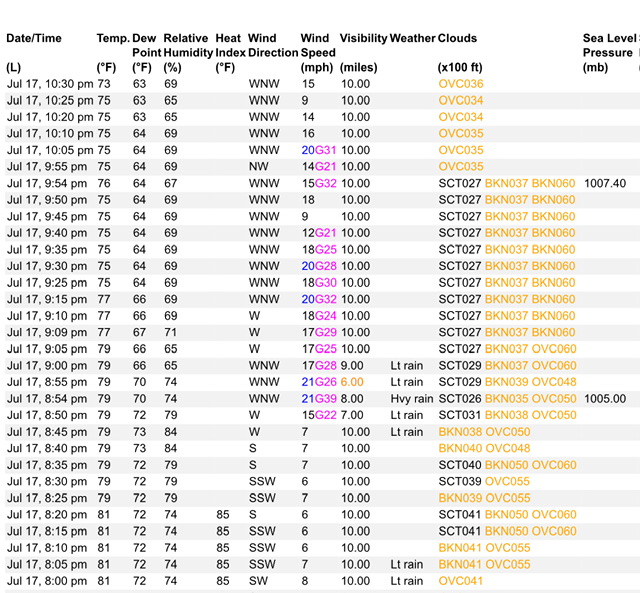Click the sea level pressure '1007.40'
This screenshot has height=593, width=640.
(x=605, y=183)
